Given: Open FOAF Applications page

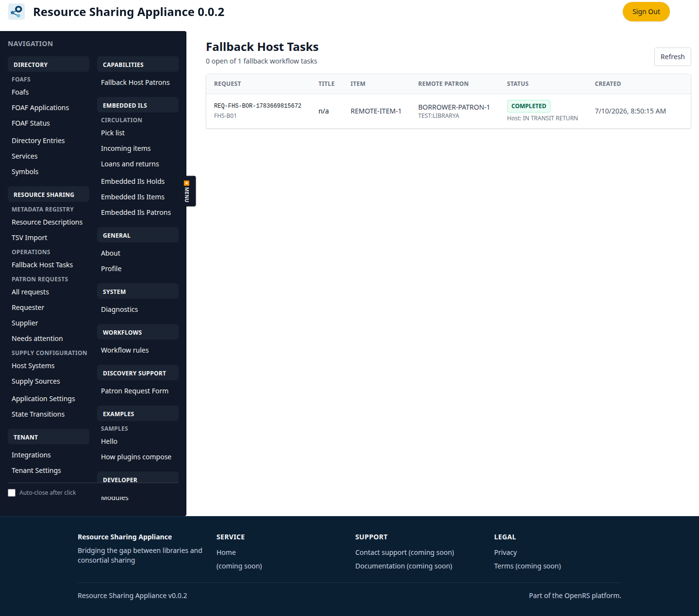Looking at the screenshot, I should click(x=40, y=108).
